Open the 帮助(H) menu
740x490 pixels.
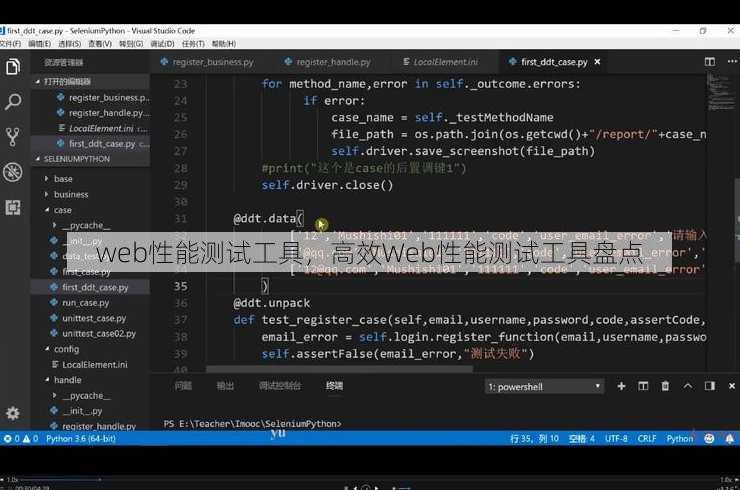pyautogui.click(x=224, y=43)
